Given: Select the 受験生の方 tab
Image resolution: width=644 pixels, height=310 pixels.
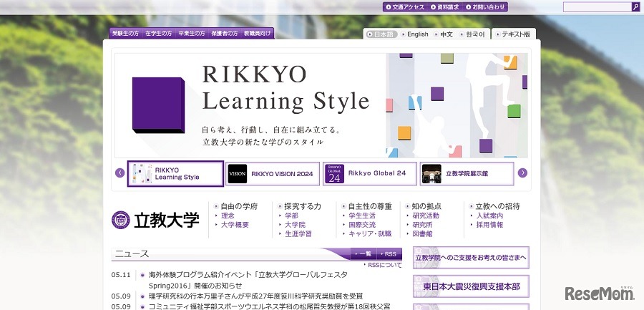Looking at the screenshot, I should tap(126, 34).
